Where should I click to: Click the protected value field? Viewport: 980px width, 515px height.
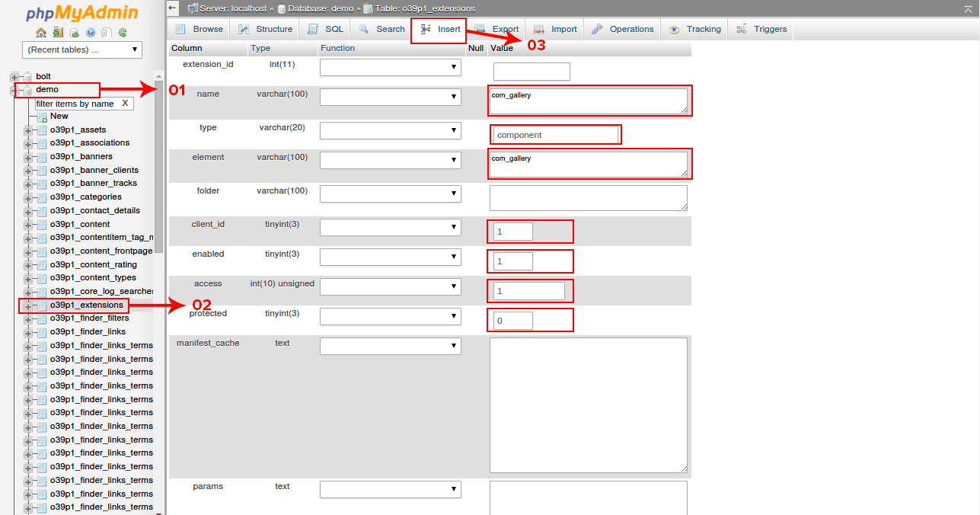513,321
